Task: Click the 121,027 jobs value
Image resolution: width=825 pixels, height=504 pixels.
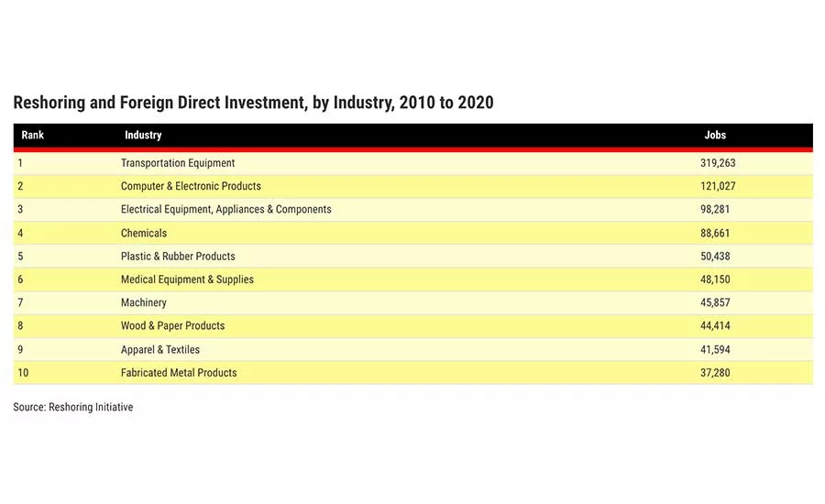Action: pos(718,186)
